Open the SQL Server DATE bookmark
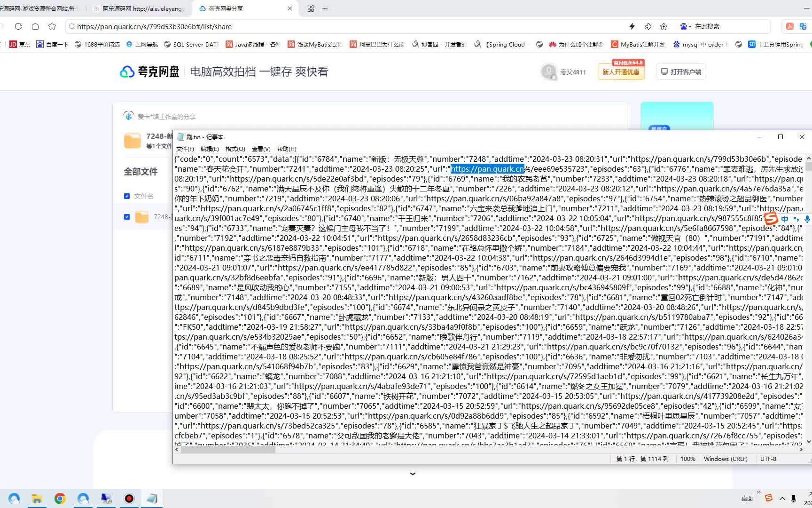 tap(191, 44)
